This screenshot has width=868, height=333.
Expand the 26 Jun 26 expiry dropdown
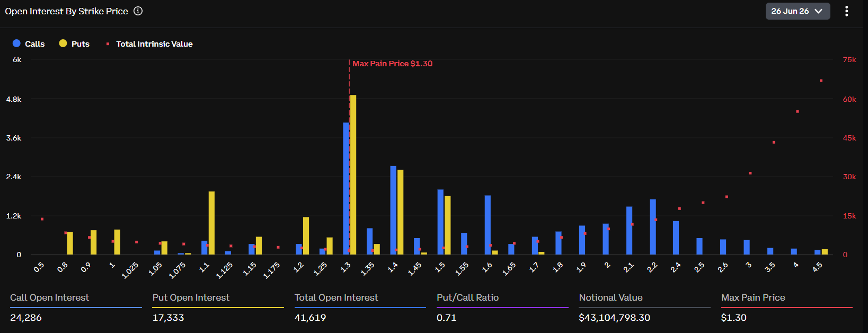[x=798, y=11]
